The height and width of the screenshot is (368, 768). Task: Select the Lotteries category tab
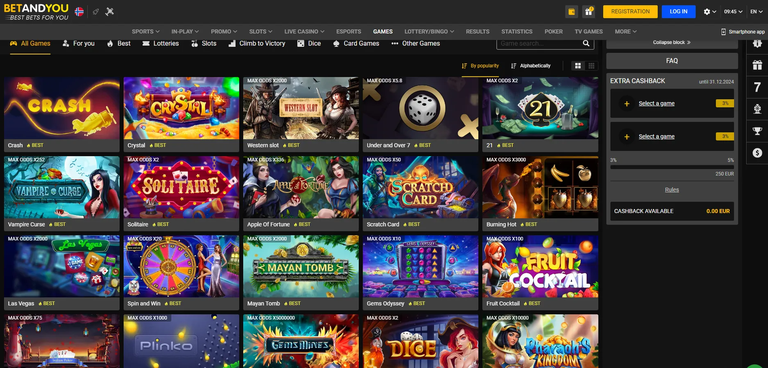pyautogui.click(x=161, y=44)
